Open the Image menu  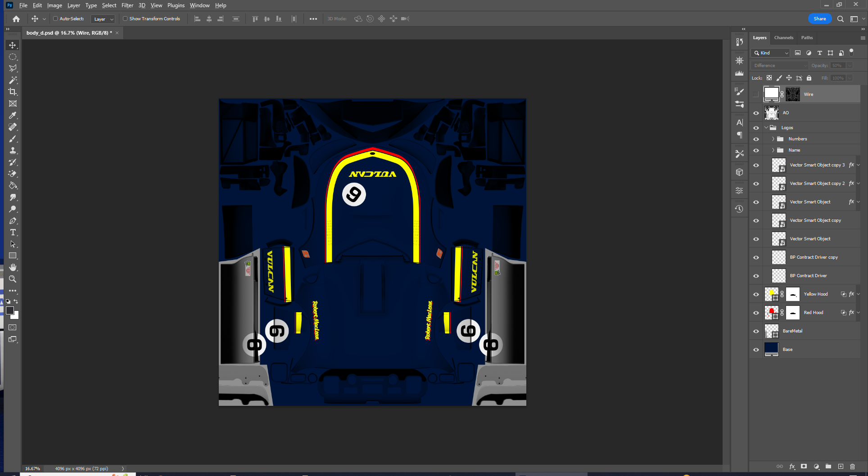point(54,5)
